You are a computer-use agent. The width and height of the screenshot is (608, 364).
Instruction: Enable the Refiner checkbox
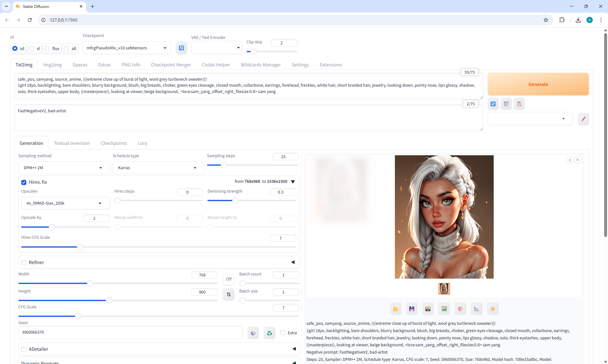pyautogui.click(x=24, y=263)
